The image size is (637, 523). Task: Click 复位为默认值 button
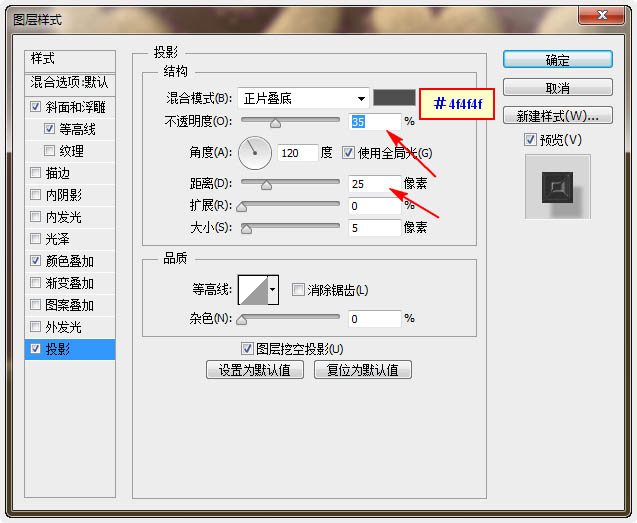363,370
